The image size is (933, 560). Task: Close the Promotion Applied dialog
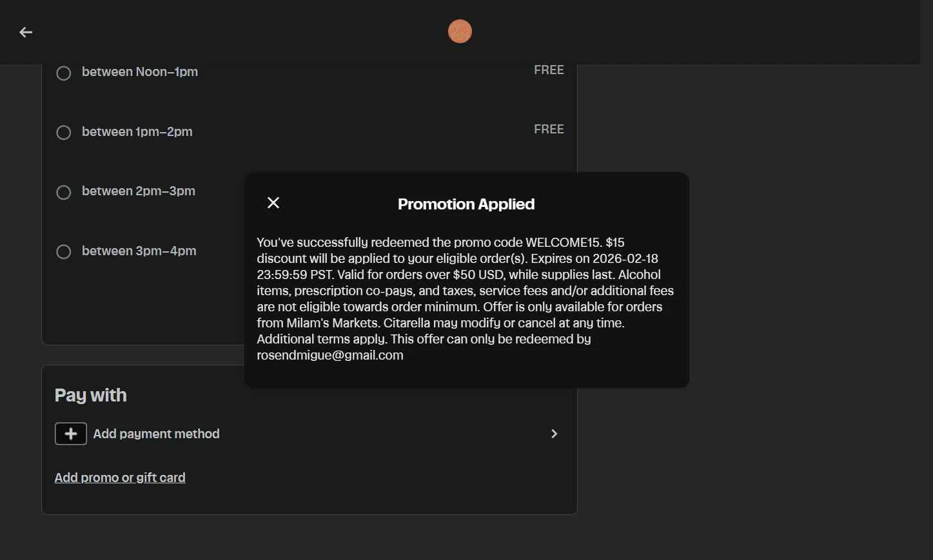(x=273, y=203)
